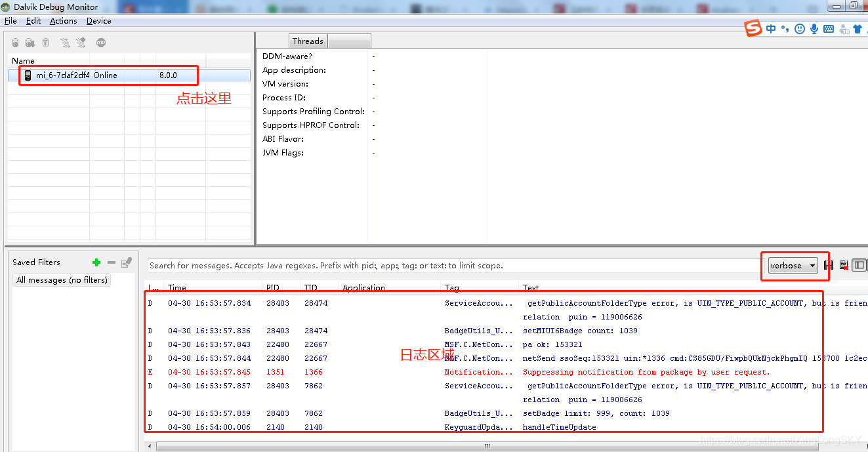Save the log via the floppy disk icon
The image size is (868, 452).
click(x=829, y=265)
